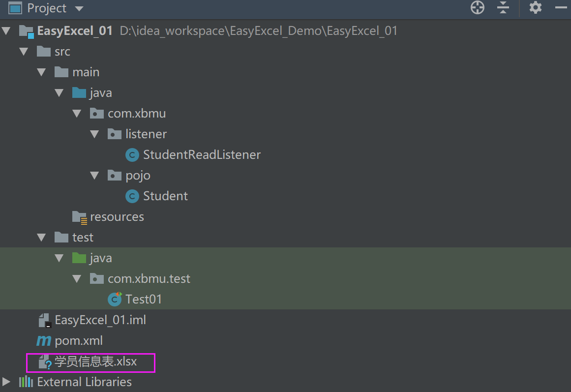Collapse the com.xbmu.test package arrow
The width and height of the screenshot is (571, 392).
(x=77, y=279)
